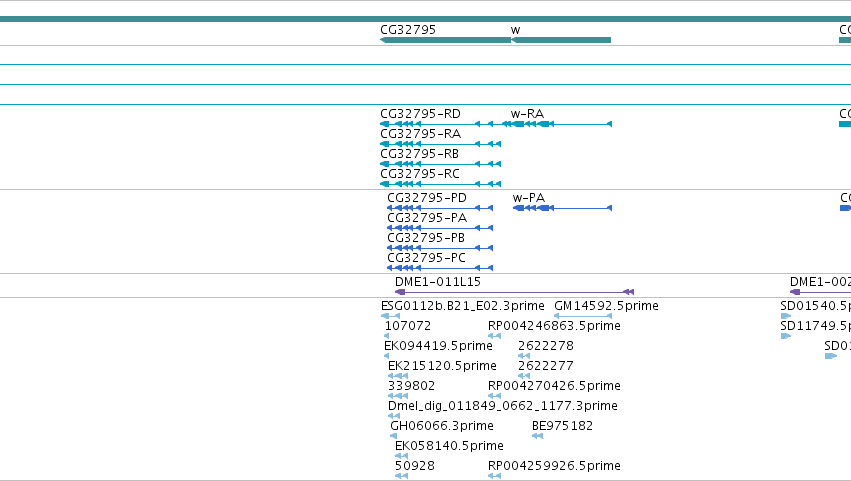This screenshot has width=851, height=481.
Task: Click the ESG0112b.B21_E02.3prime EST label
Action: 462,306
